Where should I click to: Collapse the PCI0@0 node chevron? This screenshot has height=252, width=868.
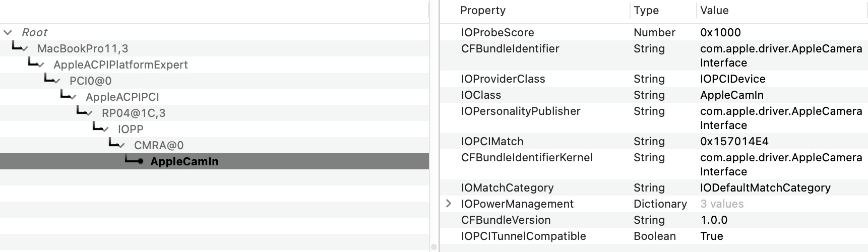coord(57,81)
